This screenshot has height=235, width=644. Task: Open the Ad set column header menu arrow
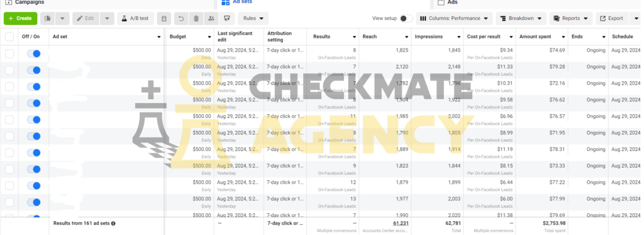pos(159,37)
